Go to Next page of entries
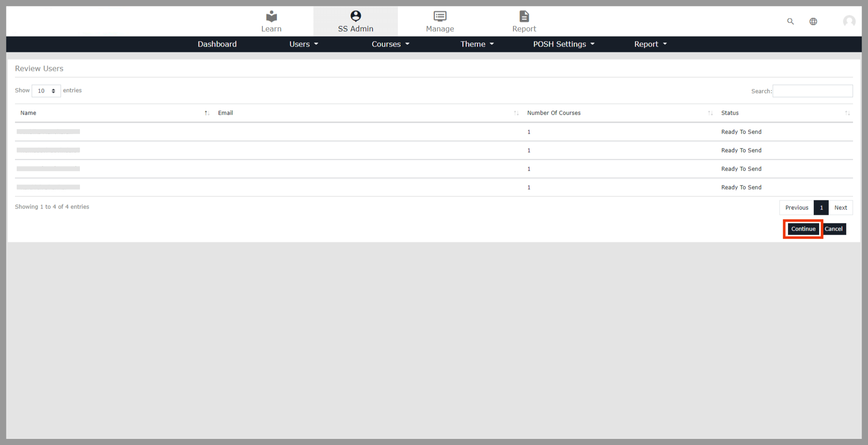This screenshot has height=445, width=868. [840, 208]
